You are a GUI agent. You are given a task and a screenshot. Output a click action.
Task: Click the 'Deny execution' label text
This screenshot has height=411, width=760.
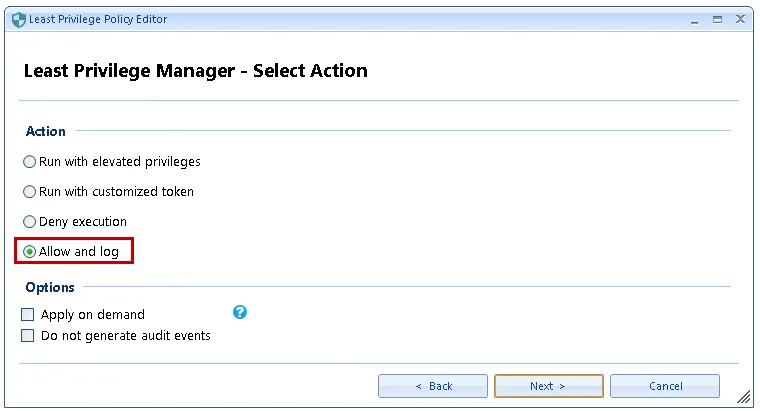[82, 221]
